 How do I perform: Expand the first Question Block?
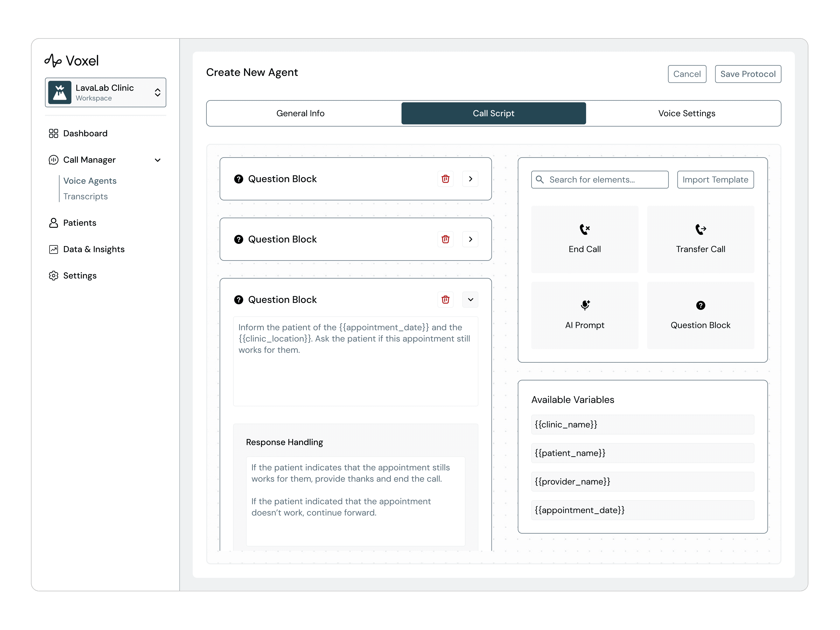point(471,179)
